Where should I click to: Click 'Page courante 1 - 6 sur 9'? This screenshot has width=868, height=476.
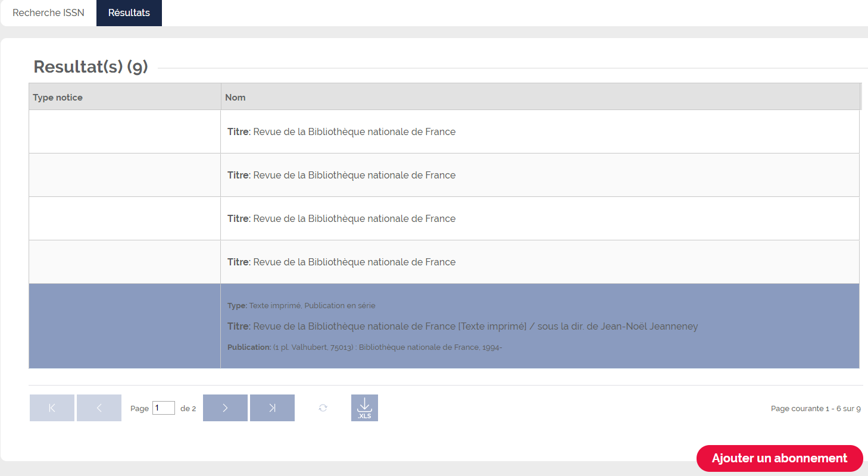816,409
